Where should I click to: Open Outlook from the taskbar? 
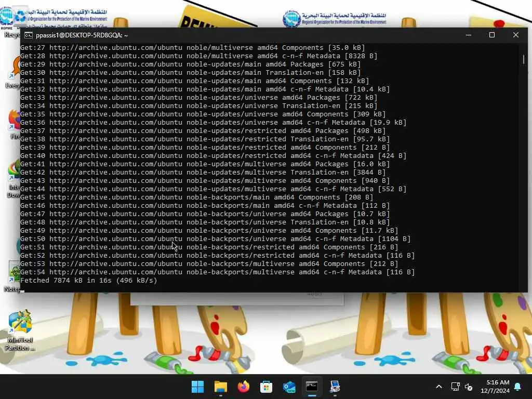[x=289, y=387]
